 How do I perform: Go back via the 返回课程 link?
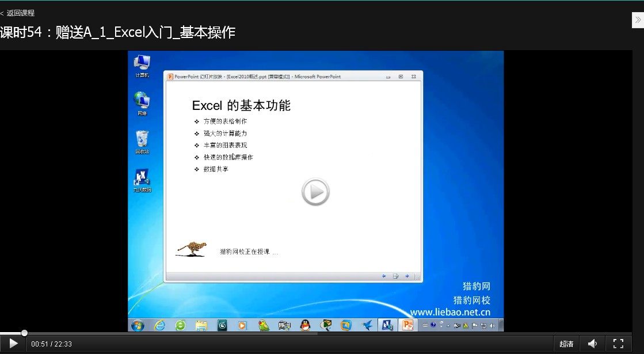point(17,13)
